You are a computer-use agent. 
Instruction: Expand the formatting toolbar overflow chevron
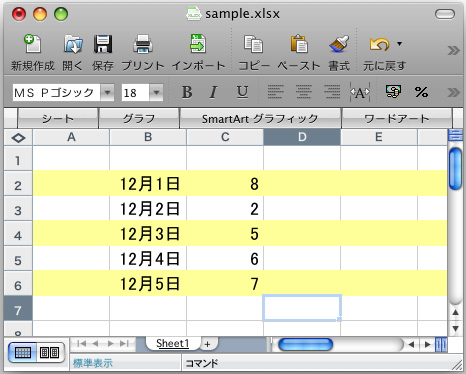coord(453,92)
